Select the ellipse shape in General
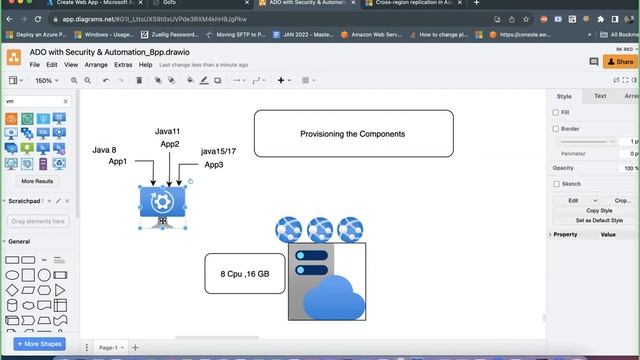Image resolution: width=640 pixels, height=360 pixels. [12, 275]
